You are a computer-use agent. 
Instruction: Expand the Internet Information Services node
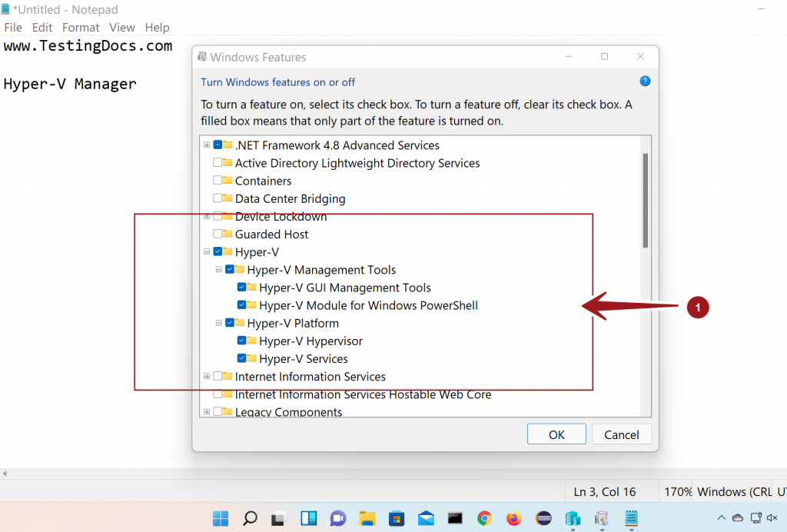click(206, 377)
